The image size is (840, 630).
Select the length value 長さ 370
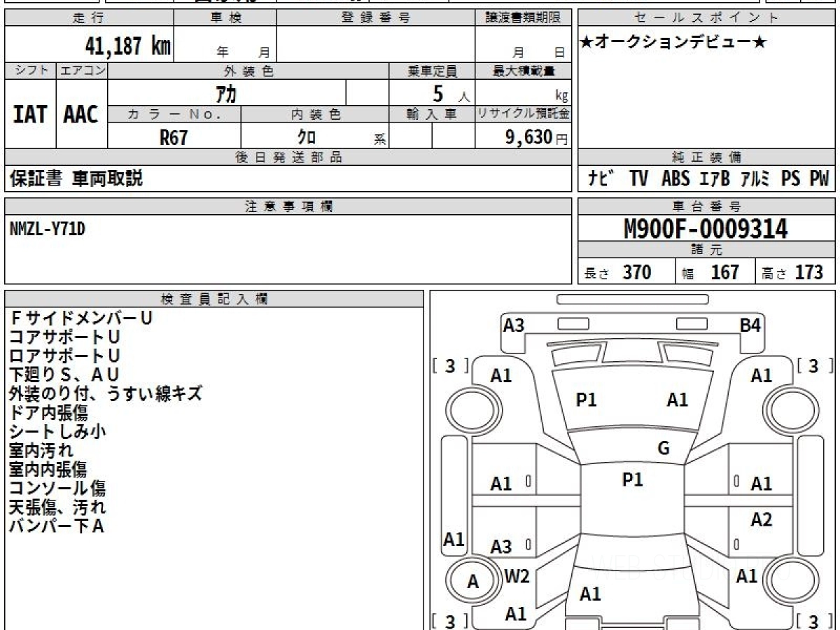pyautogui.click(x=618, y=272)
